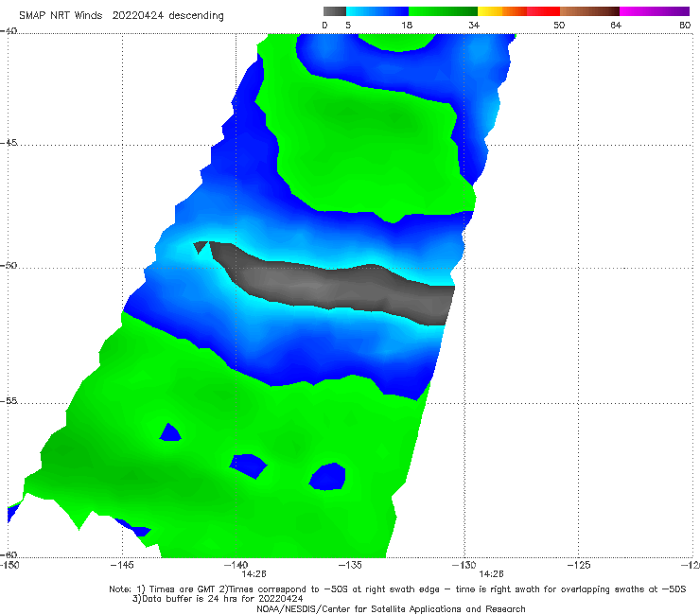
Task: Click the '3)Data buffer is 24 hrs' line
Action: coord(218,599)
